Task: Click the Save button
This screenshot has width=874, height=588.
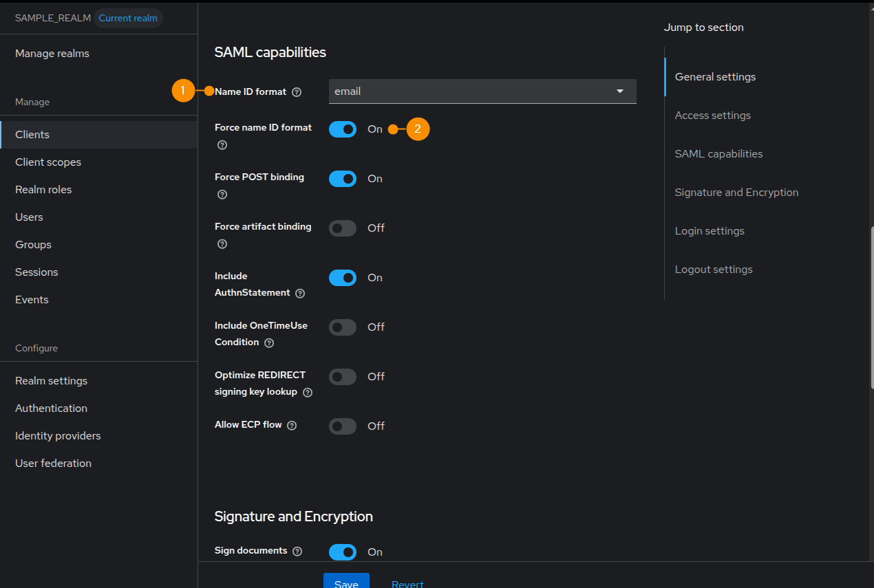Action: [346, 582]
